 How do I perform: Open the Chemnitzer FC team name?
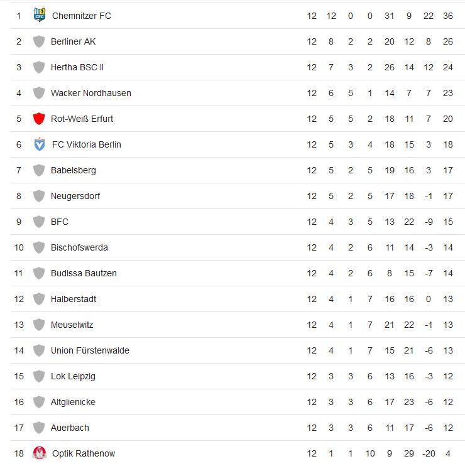pyautogui.click(x=81, y=16)
